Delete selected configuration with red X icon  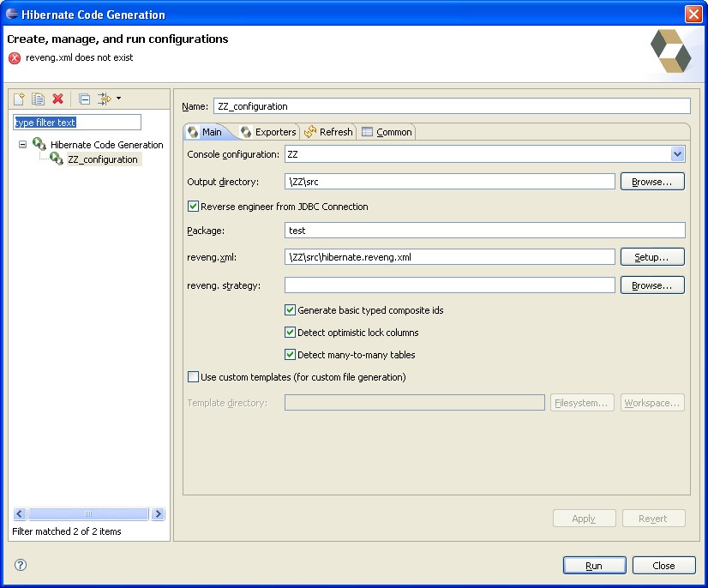(x=57, y=99)
